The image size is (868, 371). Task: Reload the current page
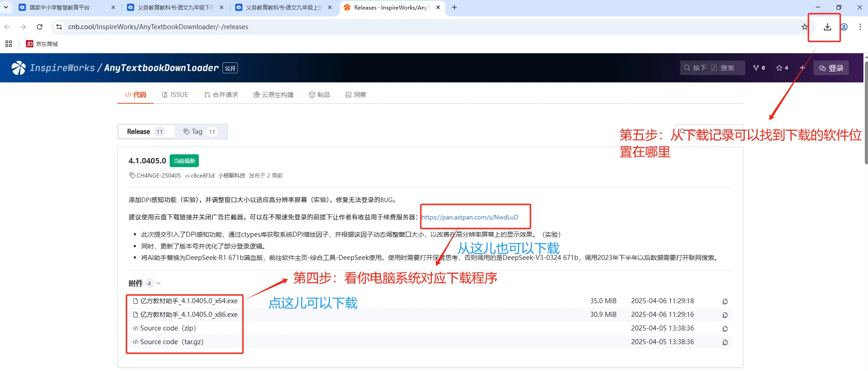[40, 27]
